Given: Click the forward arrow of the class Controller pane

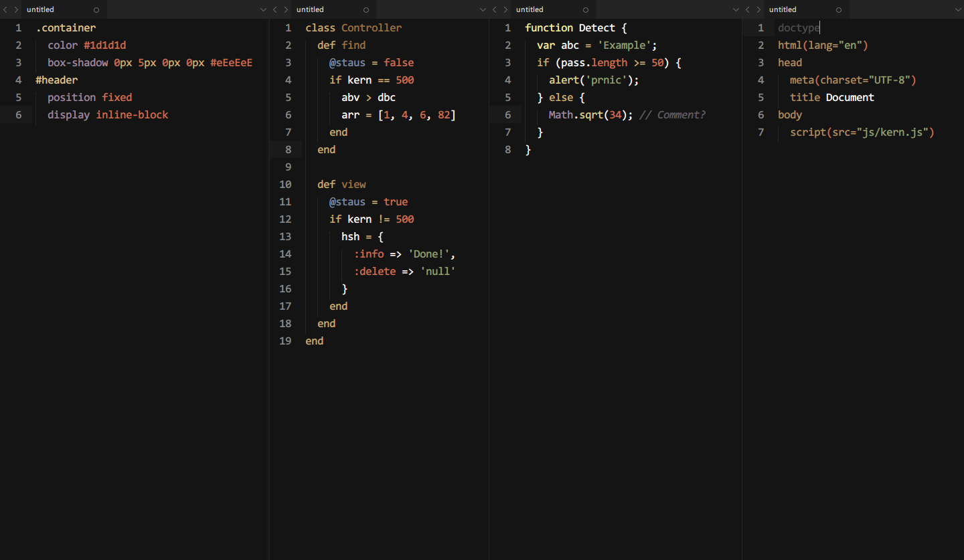Looking at the screenshot, I should pyautogui.click(x=287, y=9).
